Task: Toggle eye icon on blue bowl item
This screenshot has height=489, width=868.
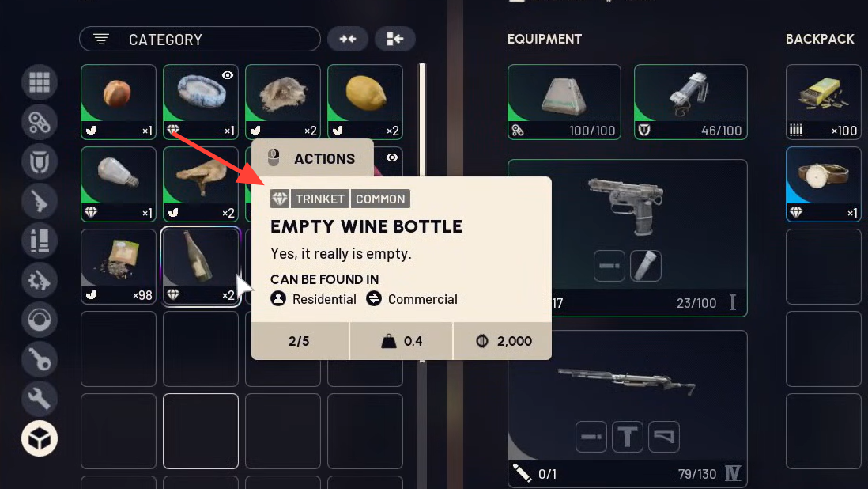Action: click(x=228, y=75)
